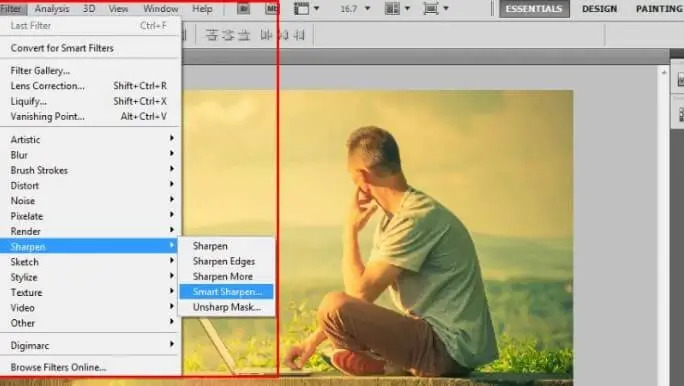Expand the Sketch filter submenu
The width and height of the screenshot is (684, 386).
coord(90,262)
